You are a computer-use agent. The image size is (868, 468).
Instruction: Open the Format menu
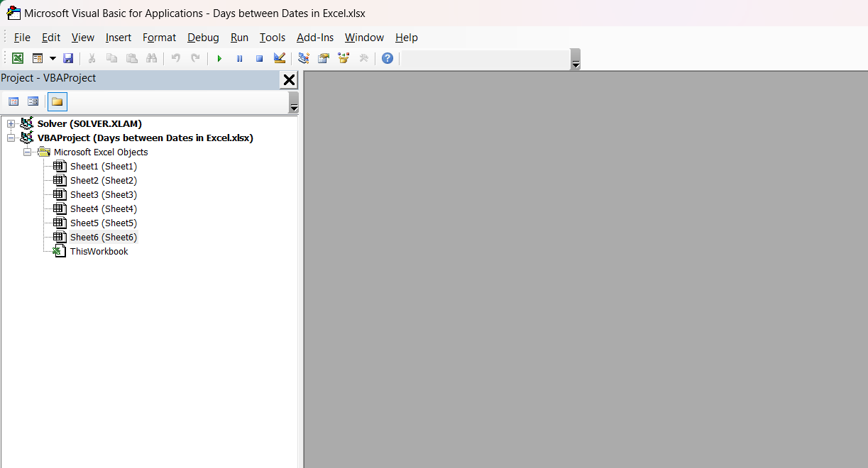[x=159, y=38]
